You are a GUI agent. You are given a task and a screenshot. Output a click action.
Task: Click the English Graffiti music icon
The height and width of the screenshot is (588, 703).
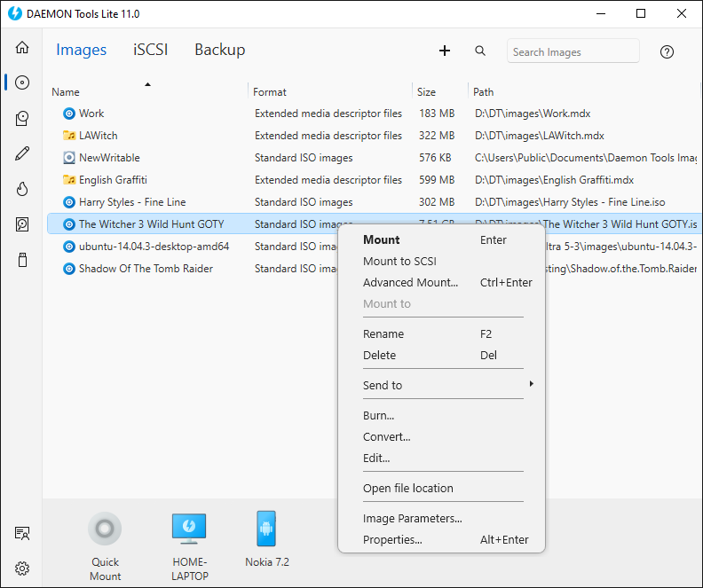tap(69, 179)
